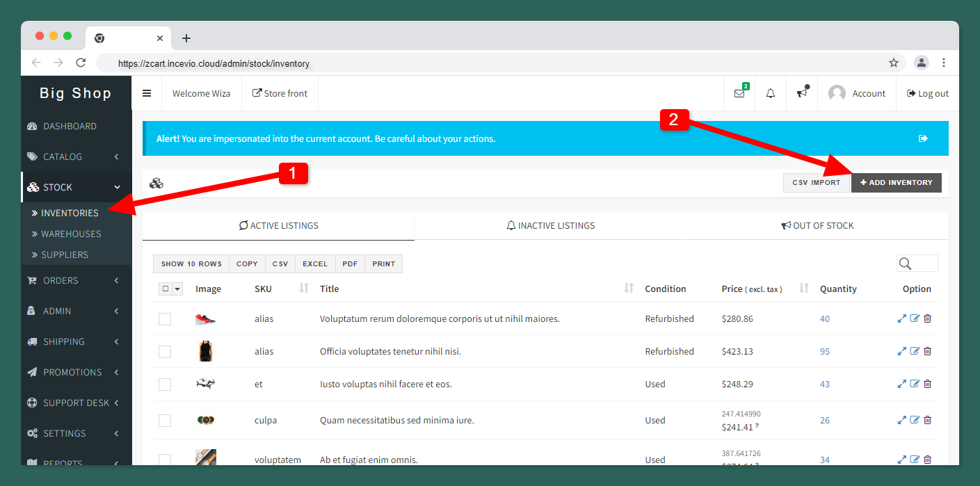This screenshot has width=980, height=486.
Task: Click the notifications bell icon
Action: coord(771,93)
